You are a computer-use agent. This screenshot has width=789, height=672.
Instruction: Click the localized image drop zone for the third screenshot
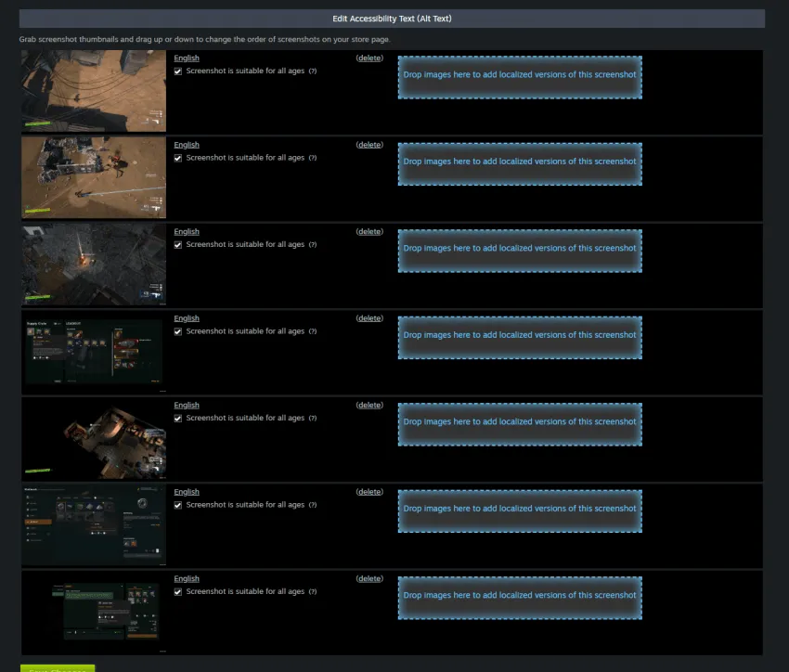click(520, 251)
